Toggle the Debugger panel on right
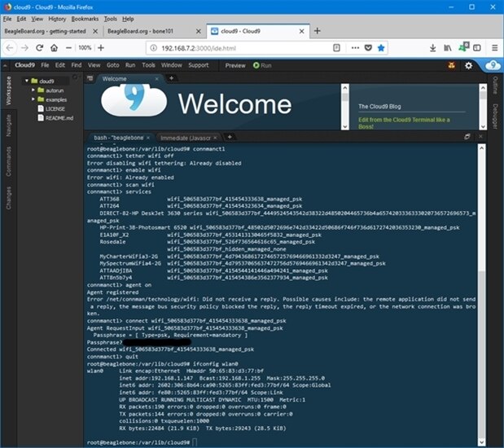This screenshot has height=448, width=504. coord(495,116)
